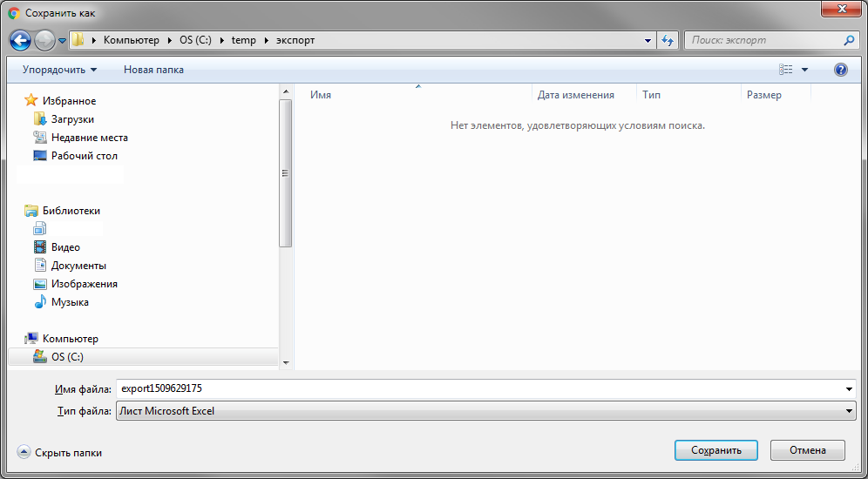The width and height of the screenshot is (868, 479).
Task: Select the OS (C:) drive
Action: (67, 357)
